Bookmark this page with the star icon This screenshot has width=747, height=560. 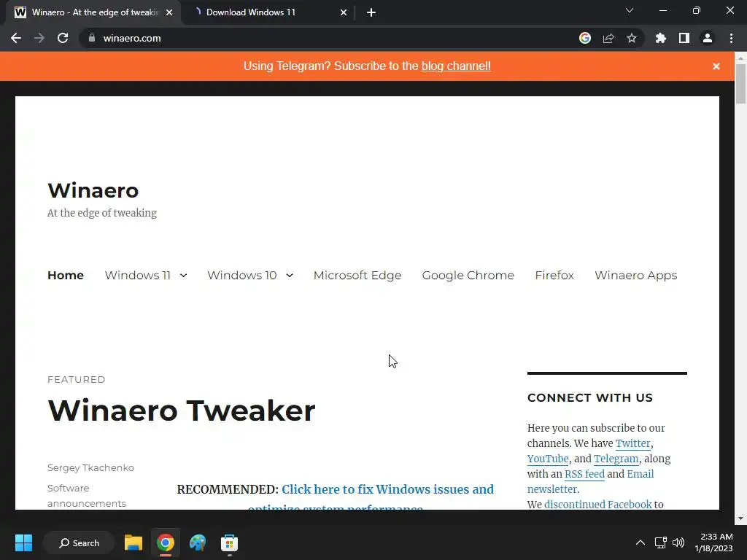tap(632, 38)
